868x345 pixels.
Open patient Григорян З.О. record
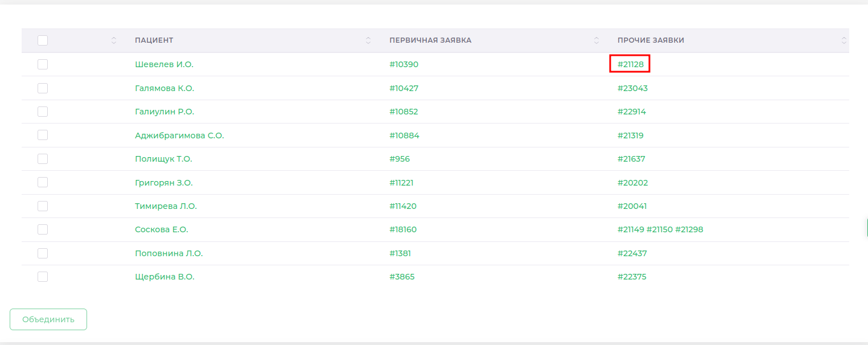[164, 183]
